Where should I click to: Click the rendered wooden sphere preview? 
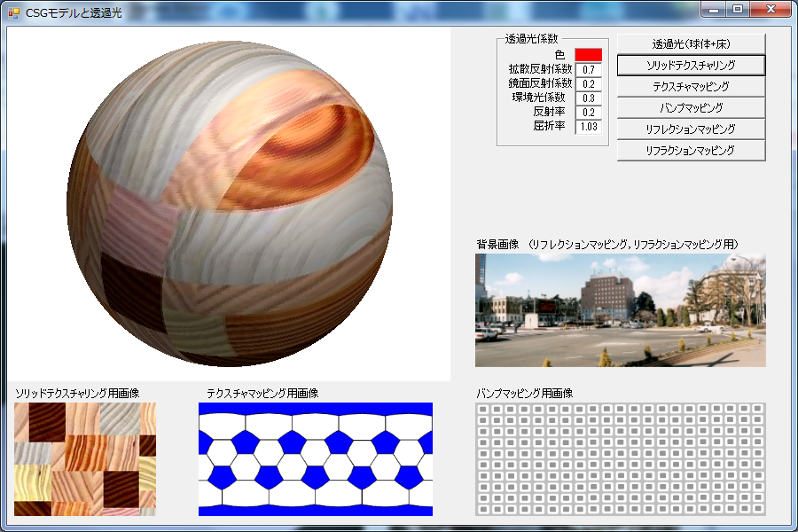(229, 204)
